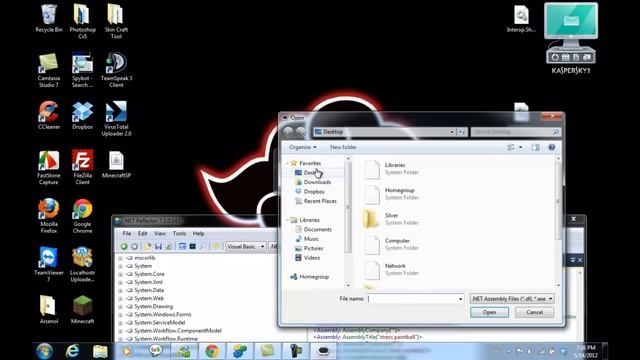Click the Open assembly icon in Reflector toolbar
The height and width of the screenshot is (360, 640).
coord(148,247)
